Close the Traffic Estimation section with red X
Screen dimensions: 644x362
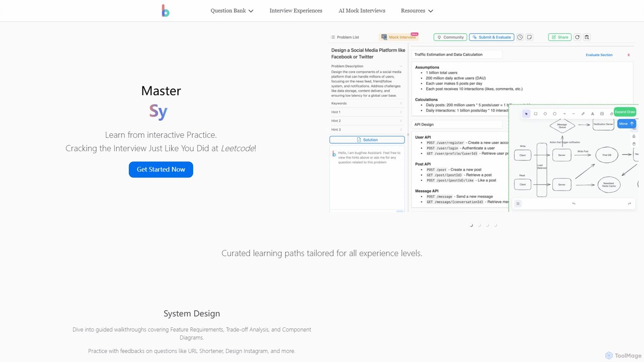coord(628,55)
